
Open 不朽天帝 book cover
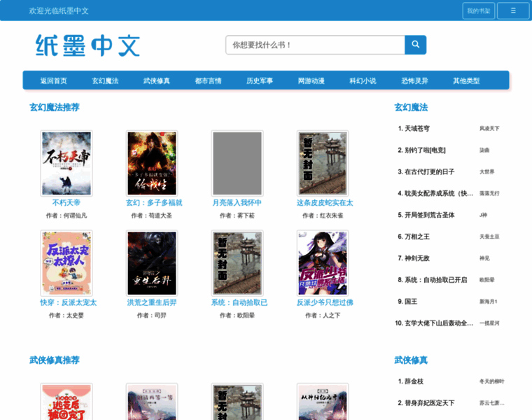click(x=66, y=163)
